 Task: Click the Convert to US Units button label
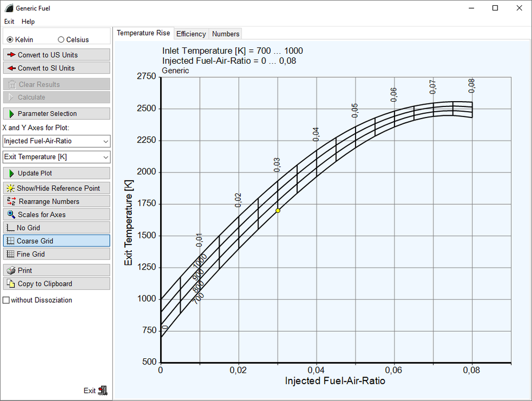tap(48, 55)
